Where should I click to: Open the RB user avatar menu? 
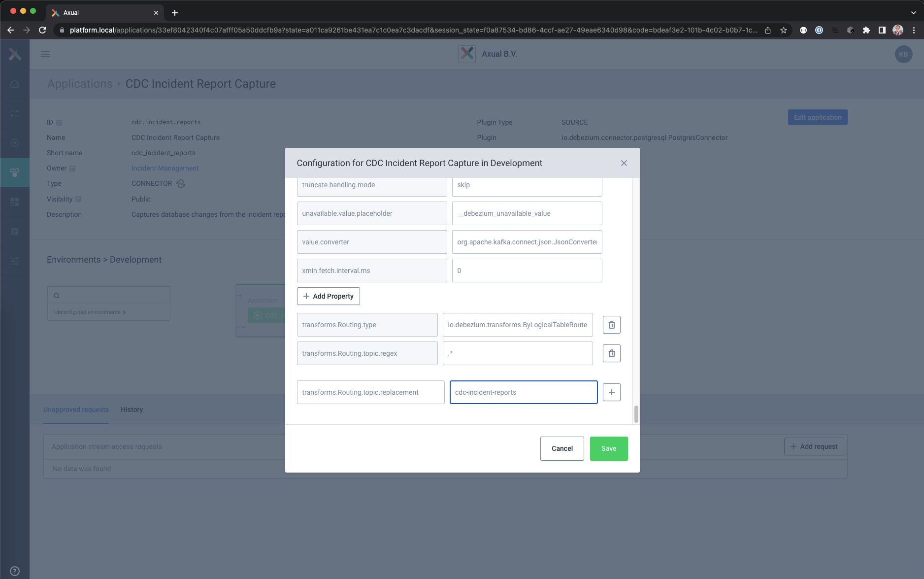tap(903, 54)
